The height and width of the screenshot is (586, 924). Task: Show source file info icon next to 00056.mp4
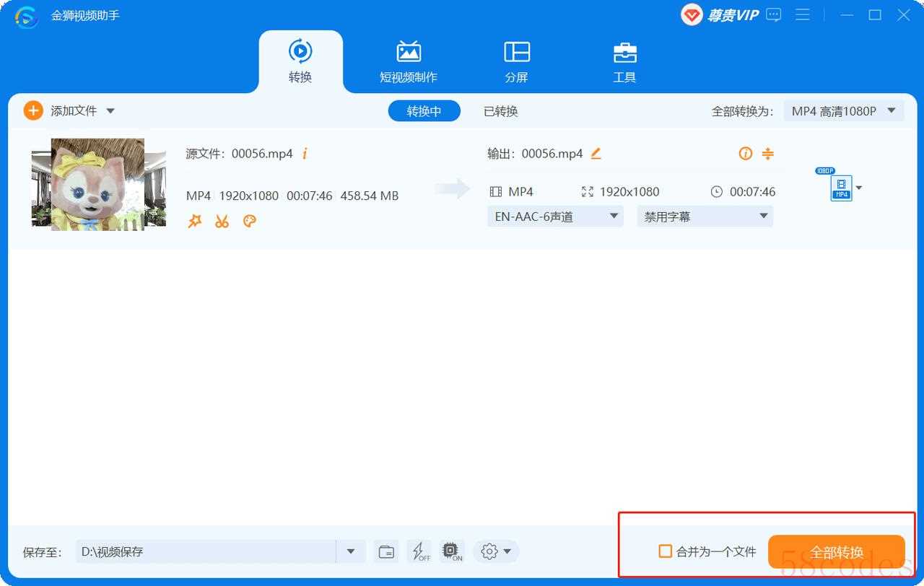305,154
